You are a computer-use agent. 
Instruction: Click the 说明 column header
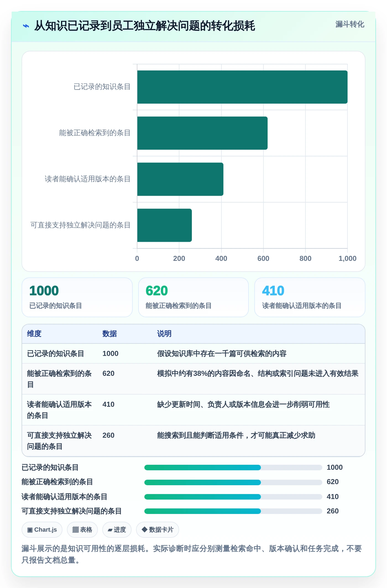[164, 334]
